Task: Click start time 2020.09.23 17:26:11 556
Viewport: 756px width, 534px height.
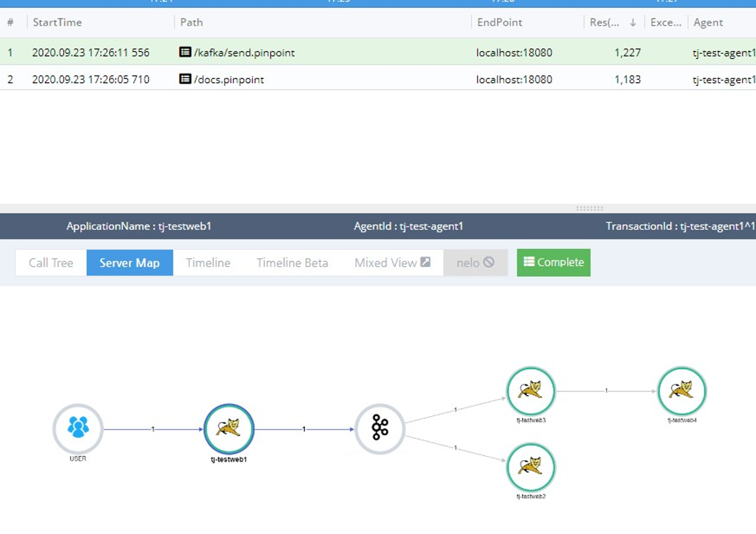Action: click(x=91, y=53)
